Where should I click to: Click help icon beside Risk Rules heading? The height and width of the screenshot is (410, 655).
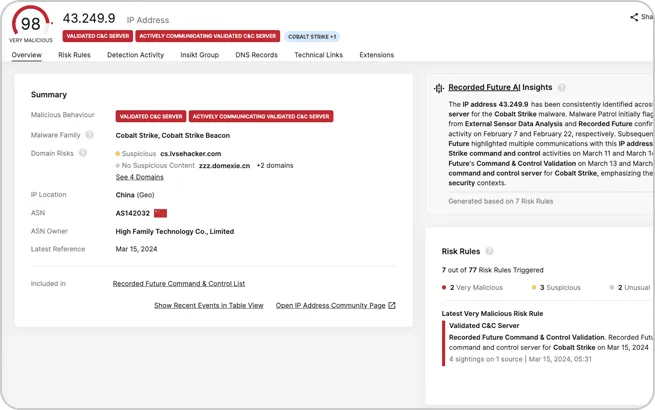coord(489,251)
